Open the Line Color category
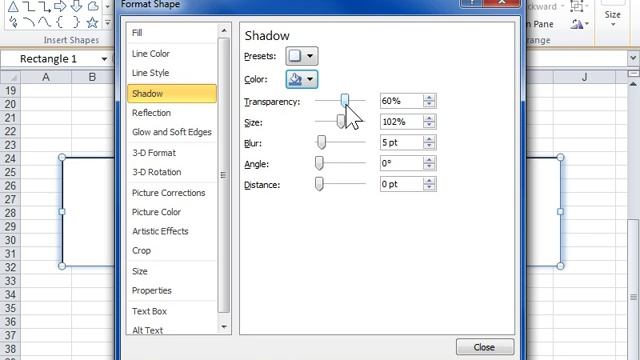Image resolution: width=640 pixels, height=360 pixels. point(172,53)
